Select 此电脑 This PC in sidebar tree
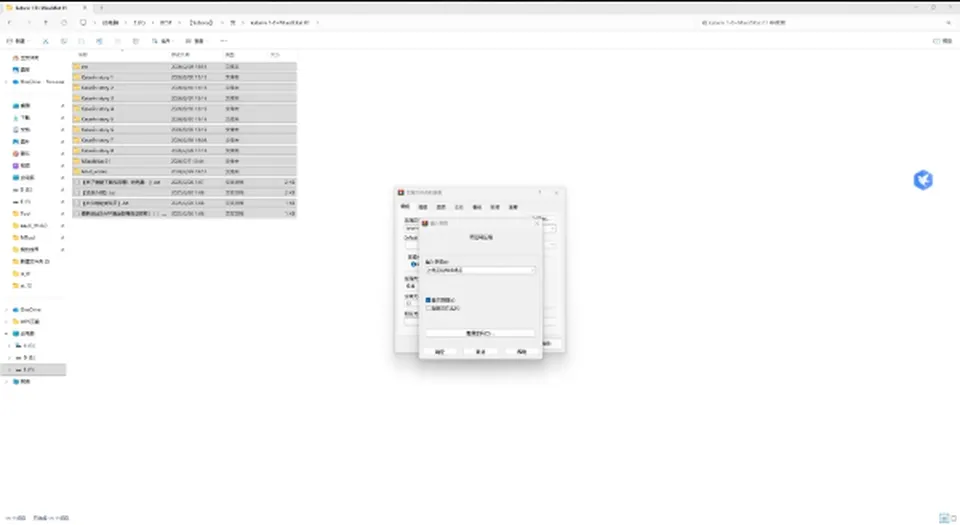The width and height of the screenshot is (960, 525). click(x=24, y=333)
